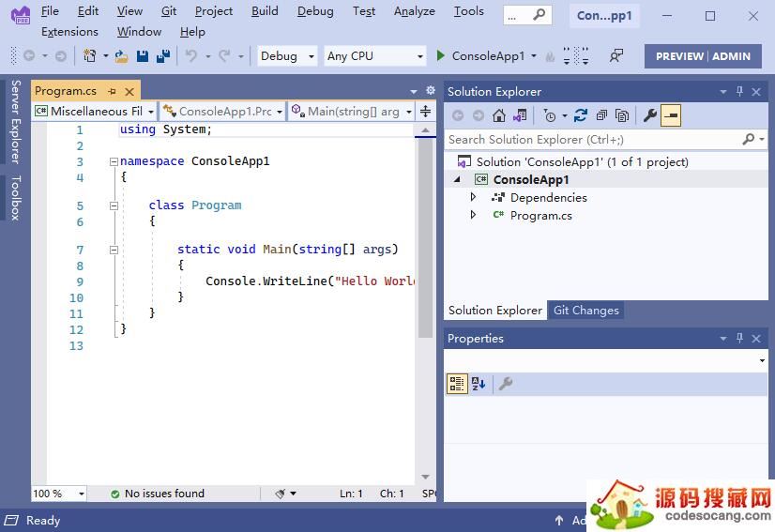Open the Analyze menu
Viewport: 775px width, 532px height.
414,11
